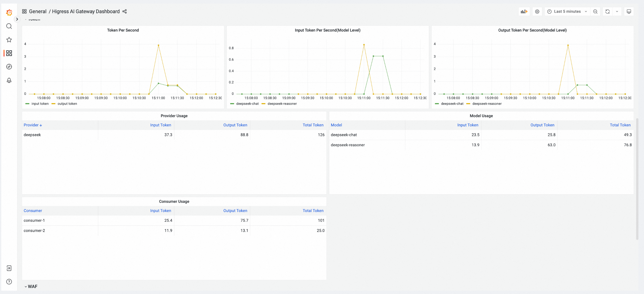Click the Add panel icon

point(524,11)
